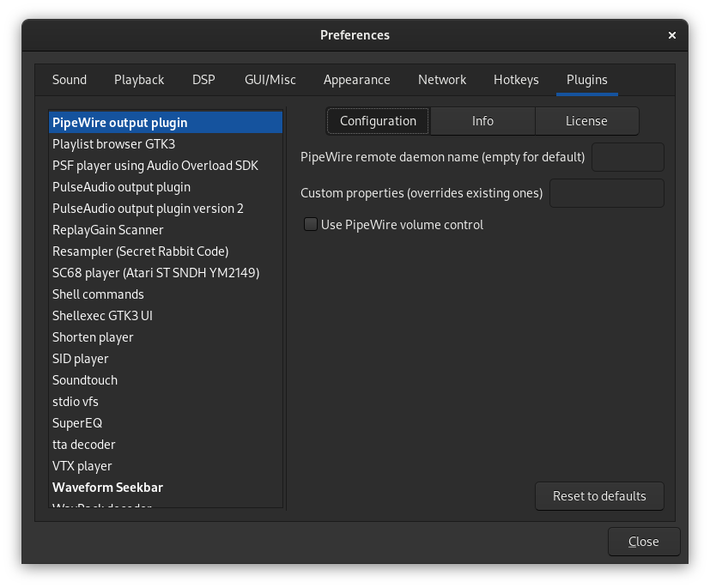Go to the DSP tab
710x588 pixels.
(x=203, y=80)
